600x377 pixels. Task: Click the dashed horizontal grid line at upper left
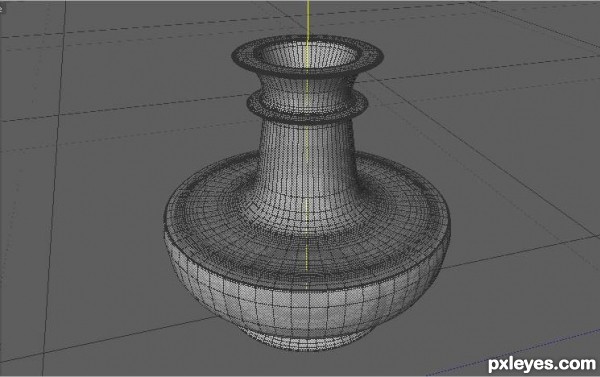pyautogui.click(x=115, y=28)
